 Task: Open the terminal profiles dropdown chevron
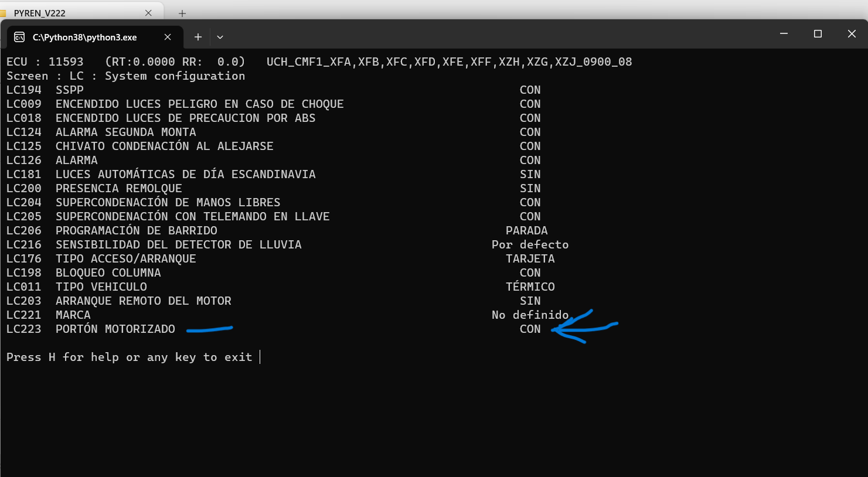(220, 37)
